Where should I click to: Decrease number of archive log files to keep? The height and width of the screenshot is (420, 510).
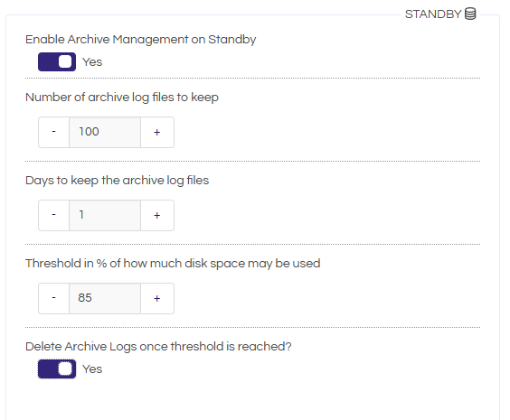54,132
